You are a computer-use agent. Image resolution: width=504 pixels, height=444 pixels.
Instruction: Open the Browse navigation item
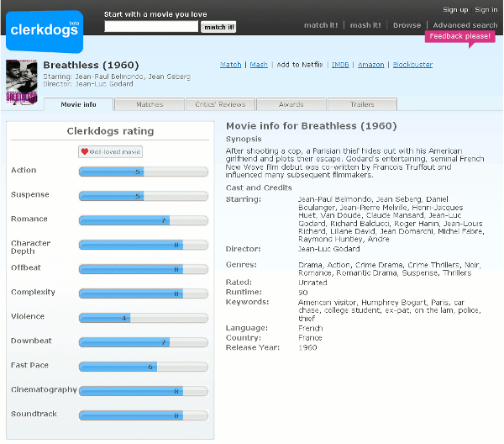pos(407,25)
